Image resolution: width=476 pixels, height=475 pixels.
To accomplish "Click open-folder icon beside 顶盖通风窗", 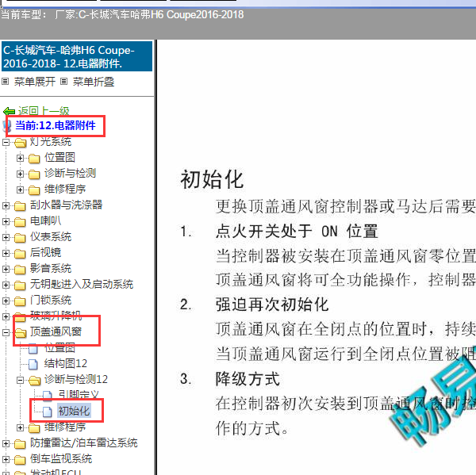I will [20, 333].
